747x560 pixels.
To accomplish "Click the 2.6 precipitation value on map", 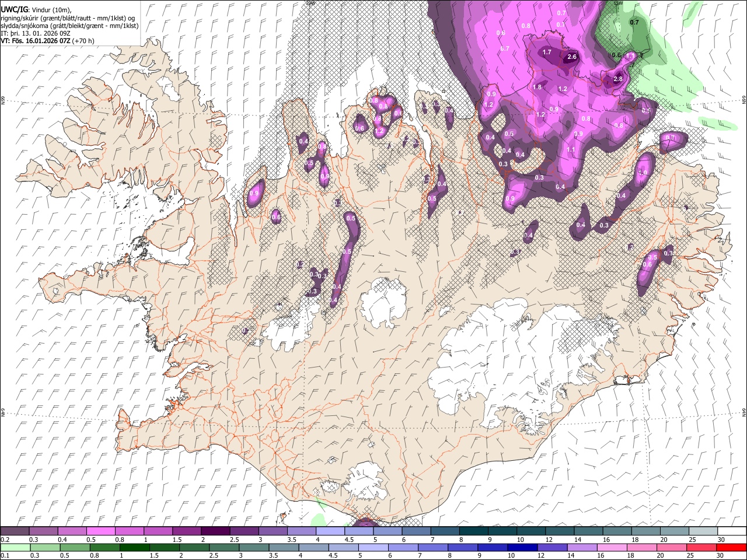I will (x=572, y=57).
